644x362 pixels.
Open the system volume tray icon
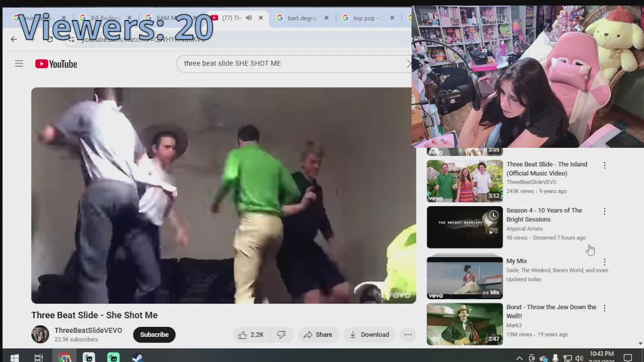579,358
